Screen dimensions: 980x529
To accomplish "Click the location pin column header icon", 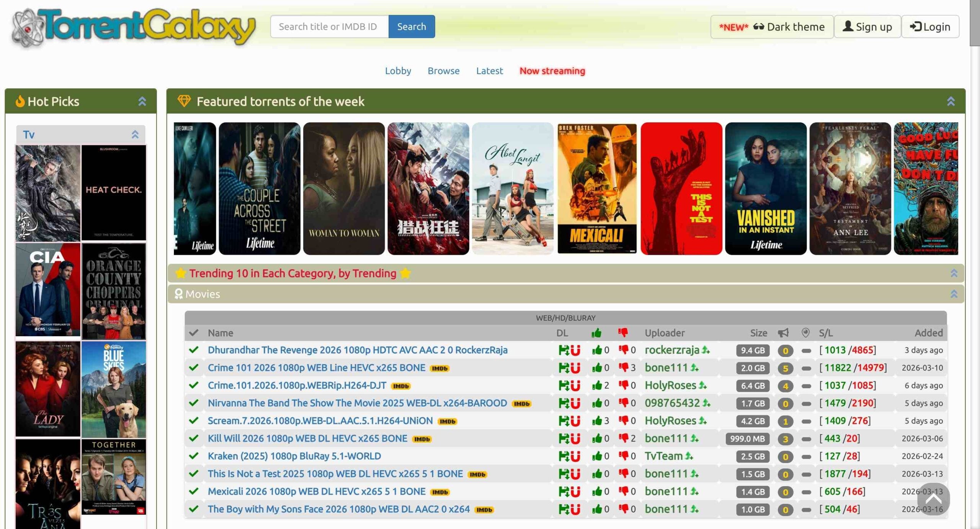I will [x=805, y=333].
